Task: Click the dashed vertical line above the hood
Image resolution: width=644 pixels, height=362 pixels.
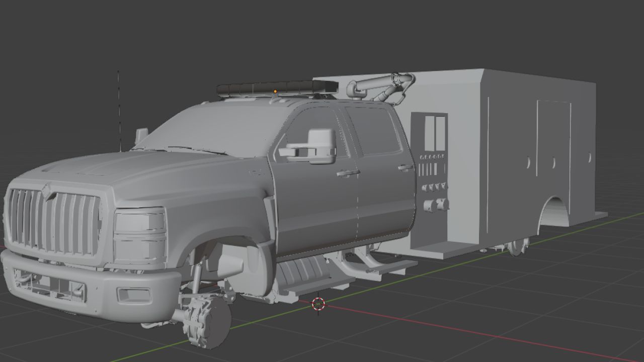Action: point(119,111)
